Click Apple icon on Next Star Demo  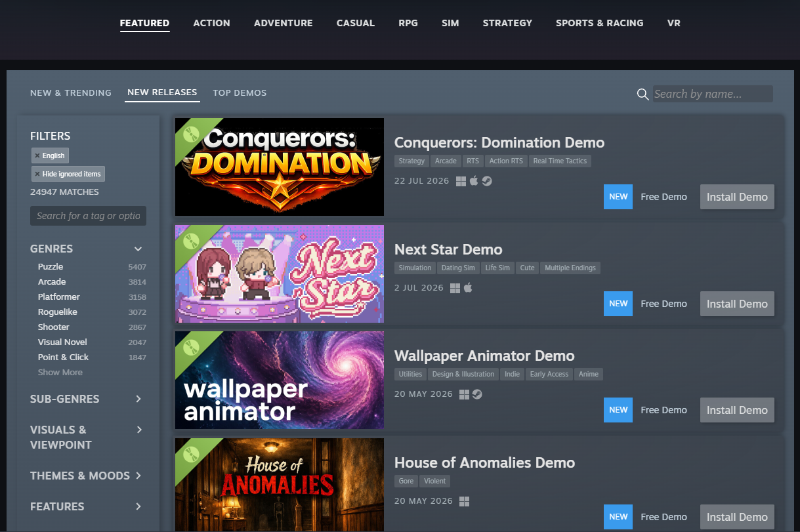pyautogui.click(x=468, y=288)
